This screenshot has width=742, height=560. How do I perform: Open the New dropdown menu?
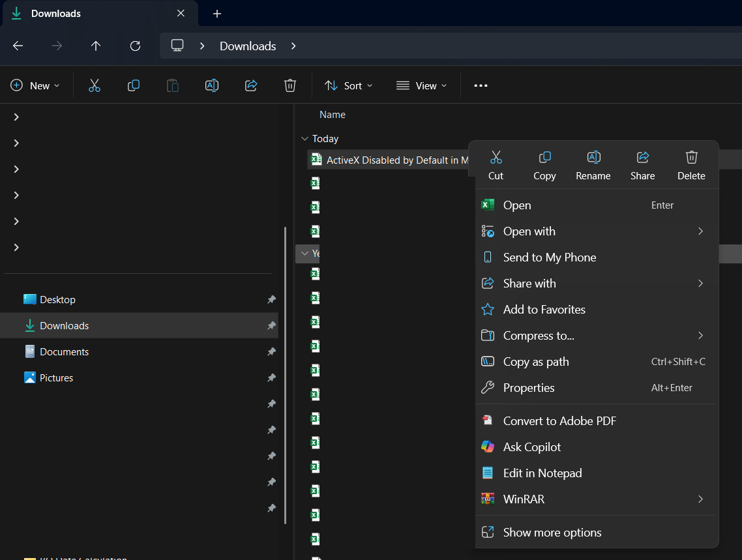[x=35, y=85]
